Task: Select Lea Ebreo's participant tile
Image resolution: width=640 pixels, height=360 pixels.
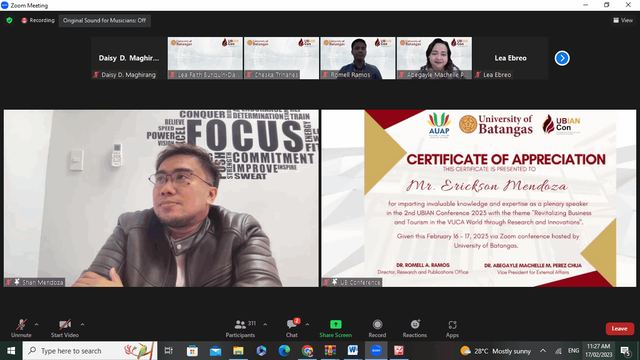Action: coord(511,58)
